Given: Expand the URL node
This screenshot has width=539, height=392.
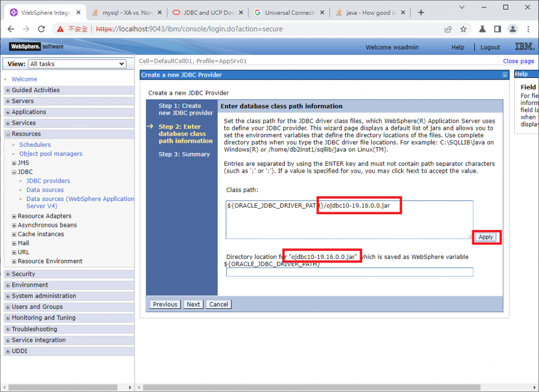Looking at the screenshot, I should [x=14, y=252].
